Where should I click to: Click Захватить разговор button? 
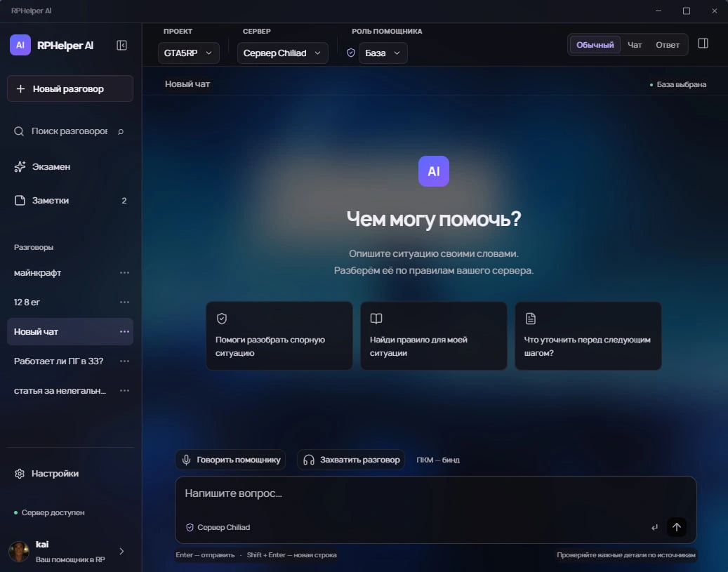pos(351,460)
